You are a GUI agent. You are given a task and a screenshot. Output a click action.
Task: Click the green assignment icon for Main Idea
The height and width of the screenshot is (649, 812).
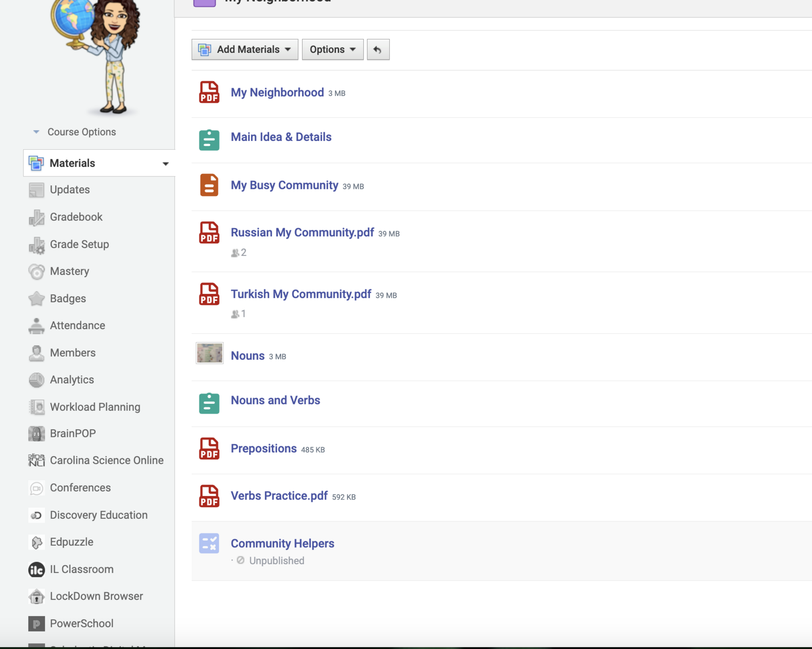[x=209, y=140]
